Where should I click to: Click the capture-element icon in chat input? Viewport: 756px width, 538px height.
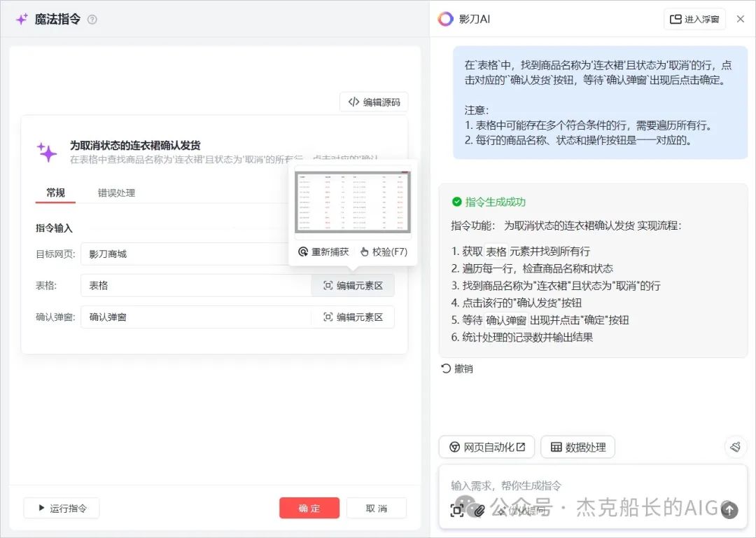(x=457, y=510)
